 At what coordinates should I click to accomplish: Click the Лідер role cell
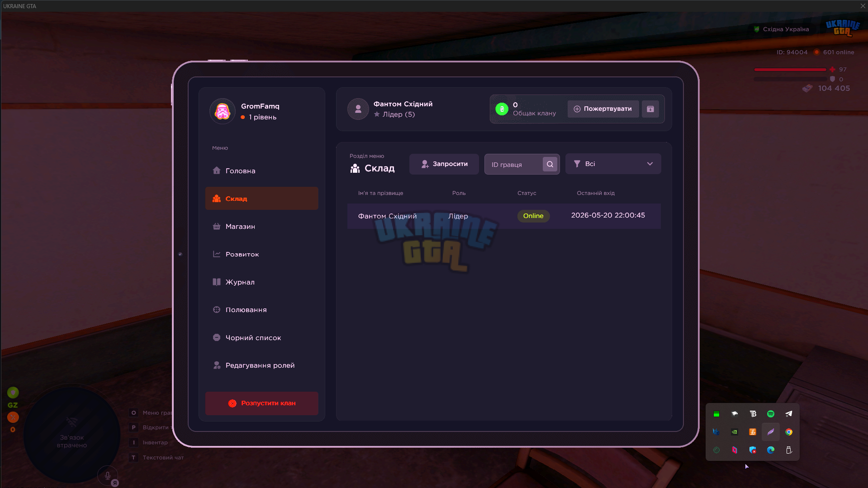pos(458,216)
